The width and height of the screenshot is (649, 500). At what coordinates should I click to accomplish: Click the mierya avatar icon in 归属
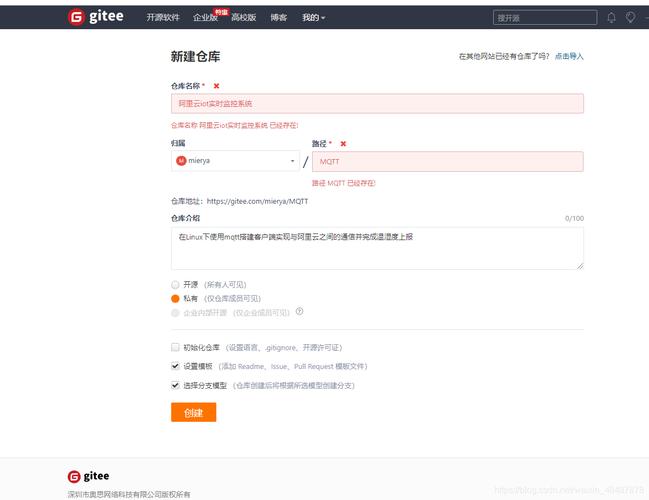click(181, 161)
